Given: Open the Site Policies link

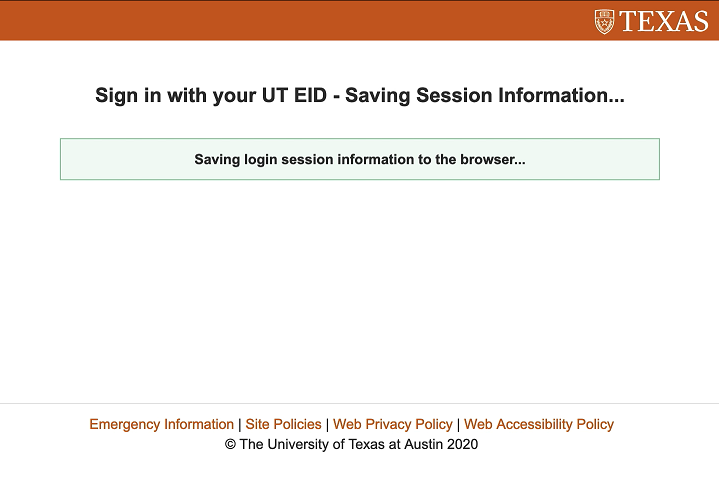Looking at the screenshot, I should click(x=283, y=424).
